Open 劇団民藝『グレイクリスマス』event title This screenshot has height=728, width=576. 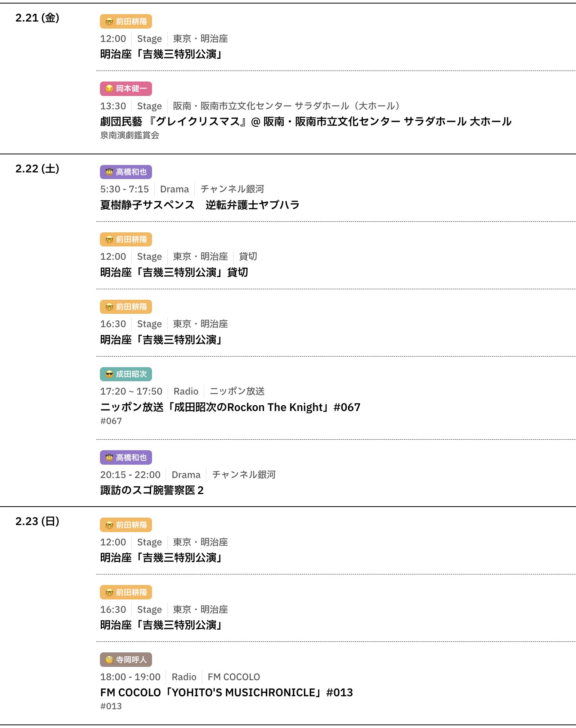coord(306,121)
